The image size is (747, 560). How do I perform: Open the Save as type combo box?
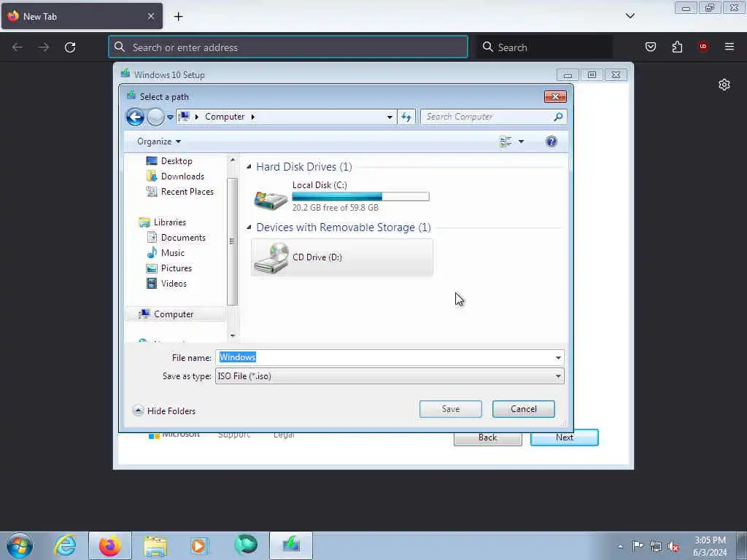390,376
